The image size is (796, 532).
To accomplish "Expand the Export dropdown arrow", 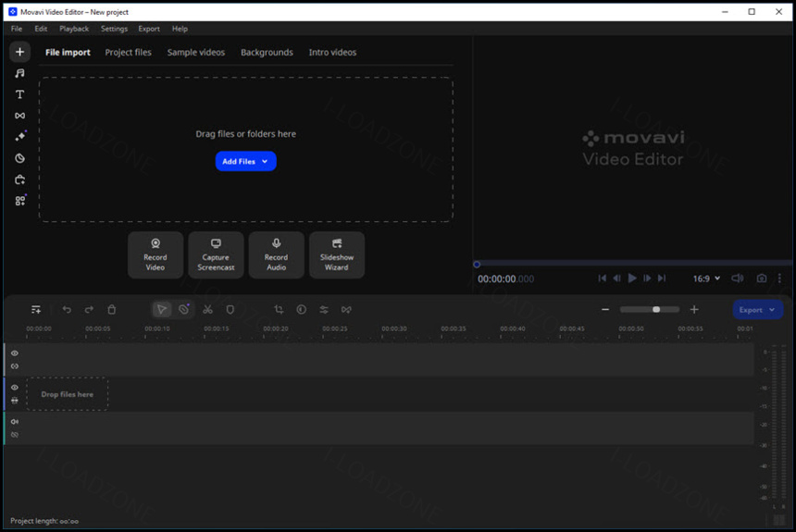I will click(772, 310).
